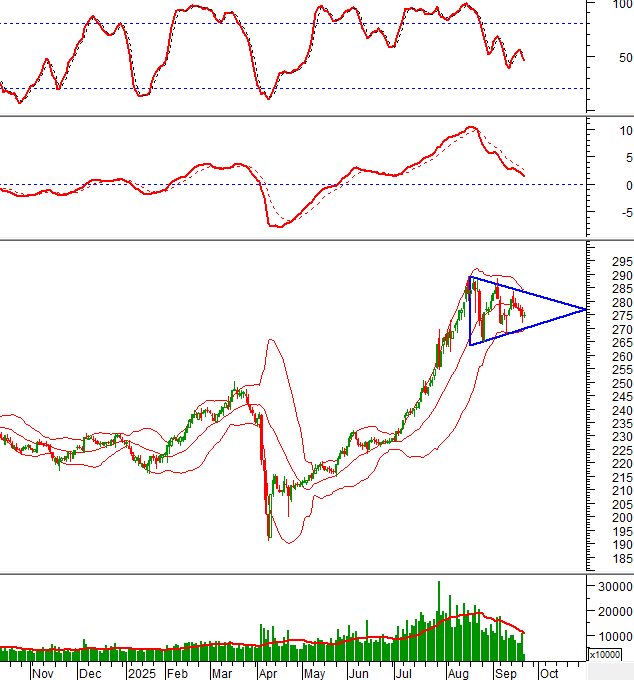Click the Oct label on the time axis

pyautogui.click(x=549, y=673)
